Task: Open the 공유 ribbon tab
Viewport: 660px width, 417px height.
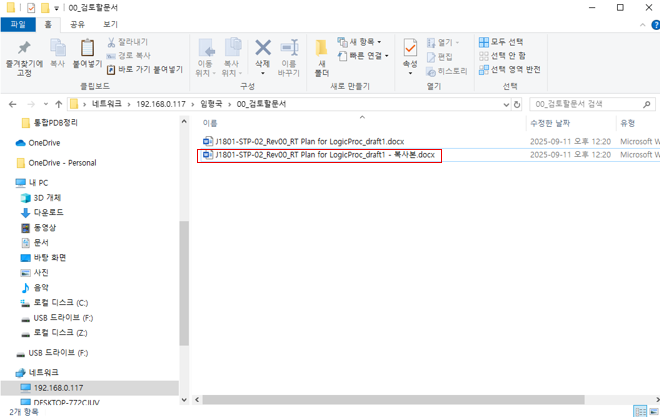Action: point(77,24)
